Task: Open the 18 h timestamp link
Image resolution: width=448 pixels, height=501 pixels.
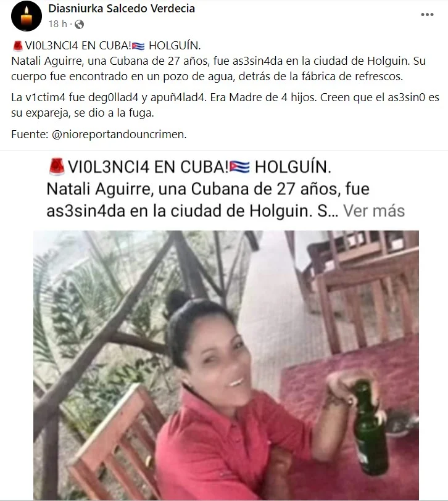Action: click(x=58, y=24)
